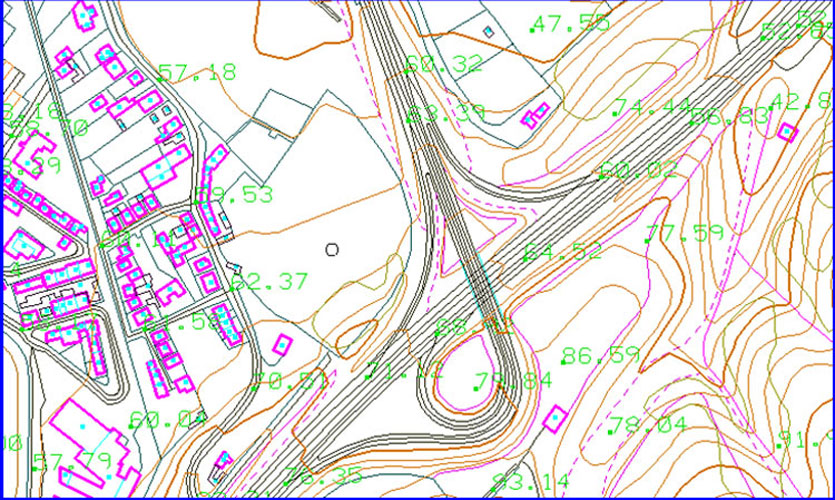
Task: Click the 86.59 spot height
Action: click(600, 355)
